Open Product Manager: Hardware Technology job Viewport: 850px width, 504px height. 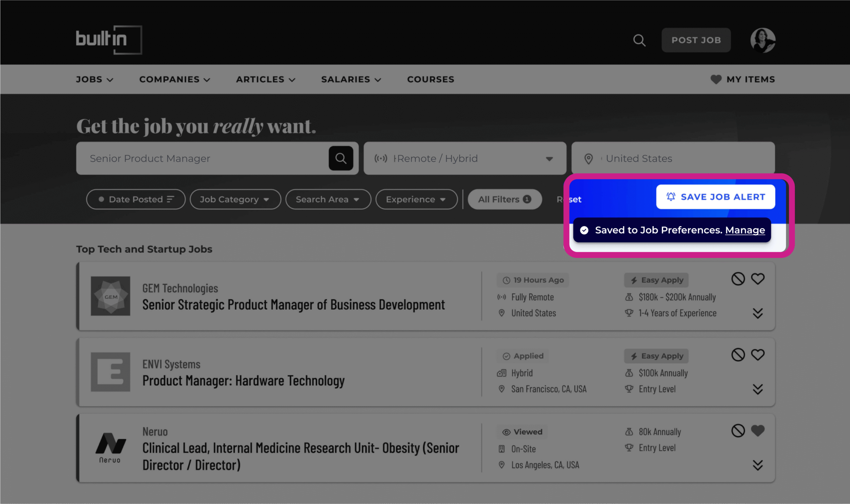pos(243,381)
